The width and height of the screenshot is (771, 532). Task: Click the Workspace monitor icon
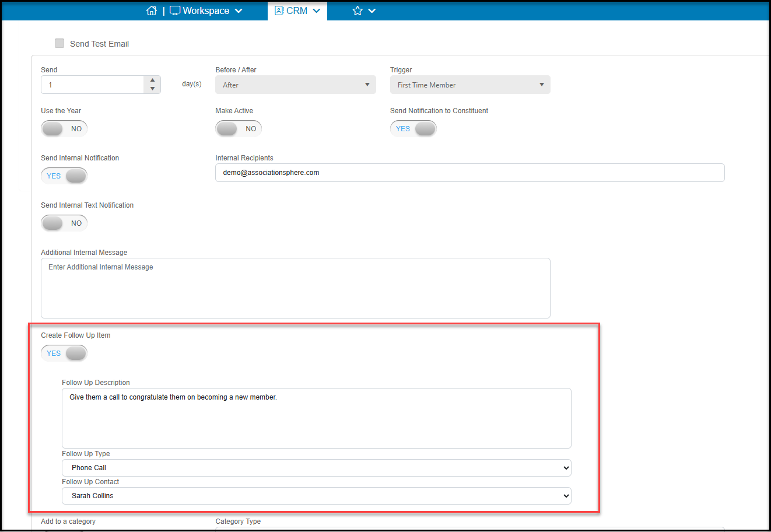tap(175, 10)
